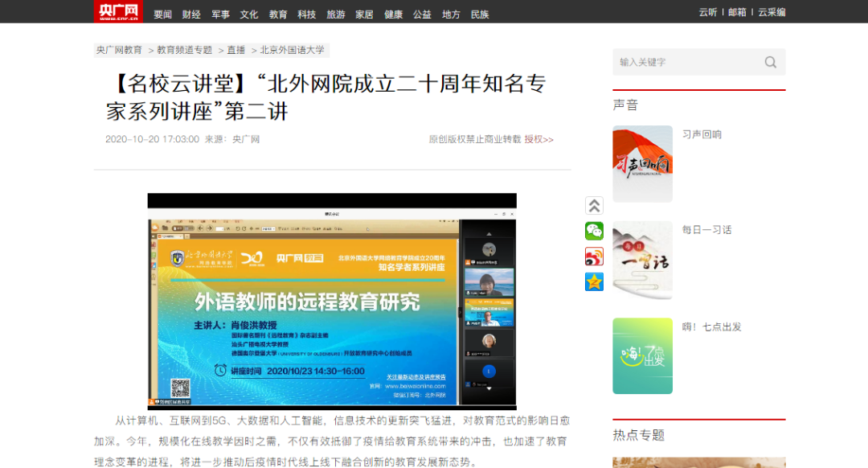Click the 授权>> link

coord(538,139)
